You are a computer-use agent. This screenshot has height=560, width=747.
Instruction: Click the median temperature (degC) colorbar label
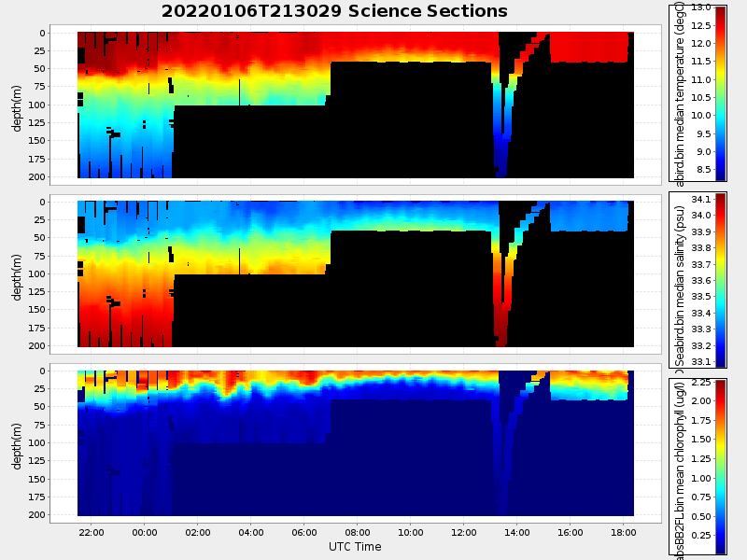click(x=681, y=93)
